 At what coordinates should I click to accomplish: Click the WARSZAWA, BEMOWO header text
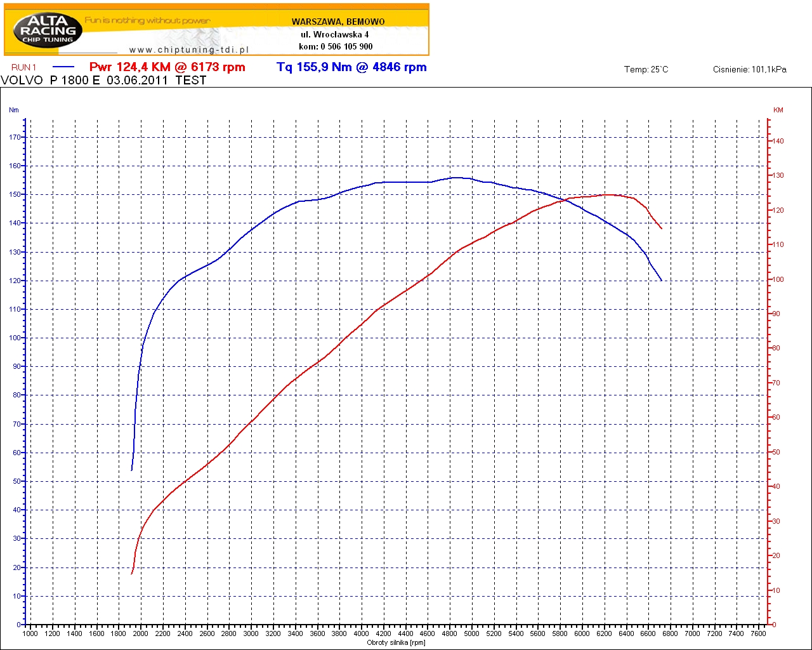tap(338, 22)
